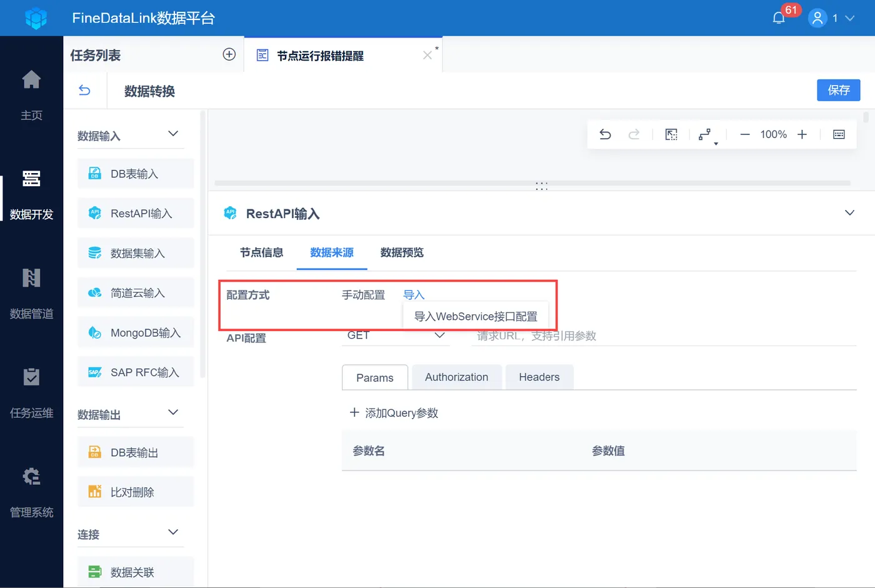Viewport: 875px width, 588px height.
Task: Close the 节点运行报错提醒 tab
Action: point(427,55)
